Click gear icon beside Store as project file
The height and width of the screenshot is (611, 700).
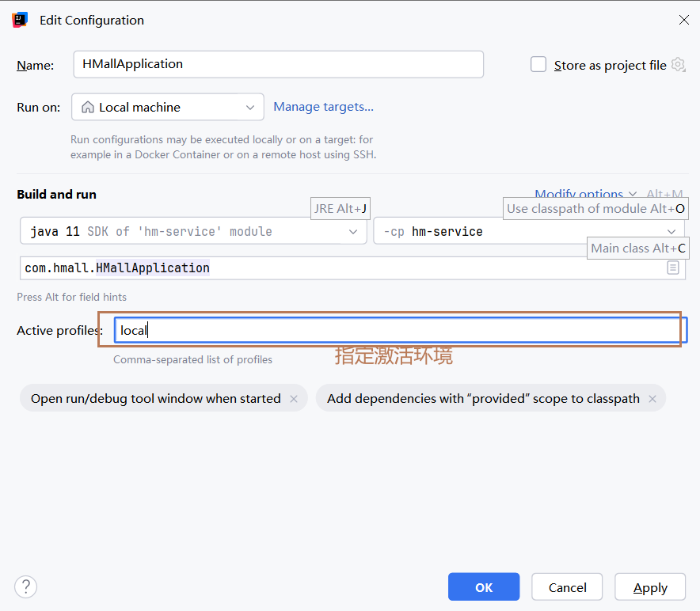click(678, 65)
